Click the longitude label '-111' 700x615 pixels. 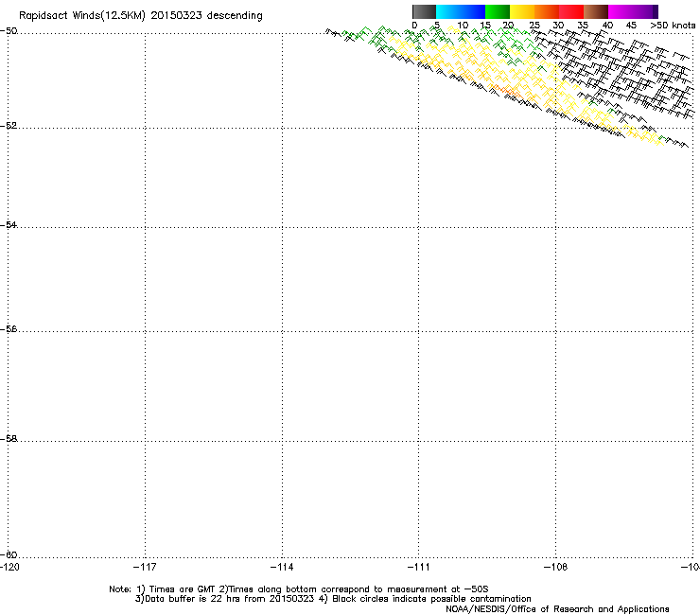point(419,567)
